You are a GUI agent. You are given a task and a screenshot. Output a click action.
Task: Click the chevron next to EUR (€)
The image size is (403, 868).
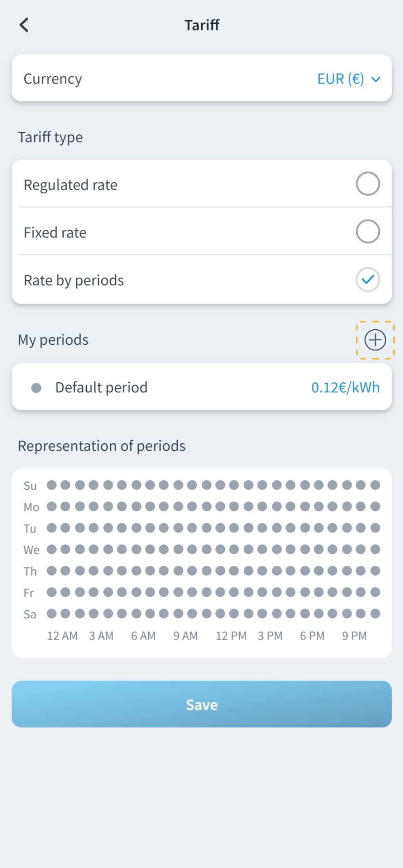376,80
